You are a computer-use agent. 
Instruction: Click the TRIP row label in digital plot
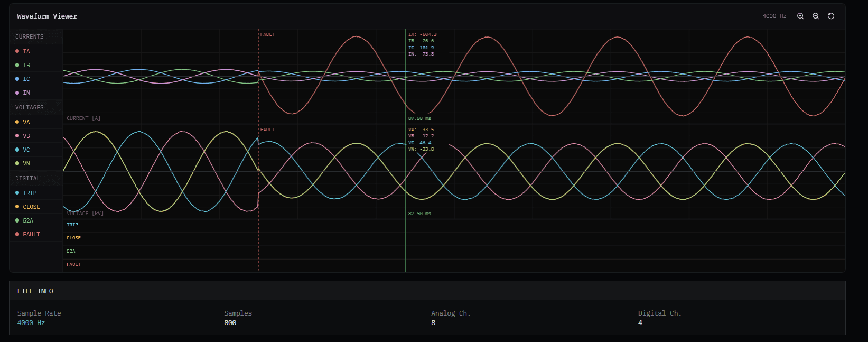72,225
